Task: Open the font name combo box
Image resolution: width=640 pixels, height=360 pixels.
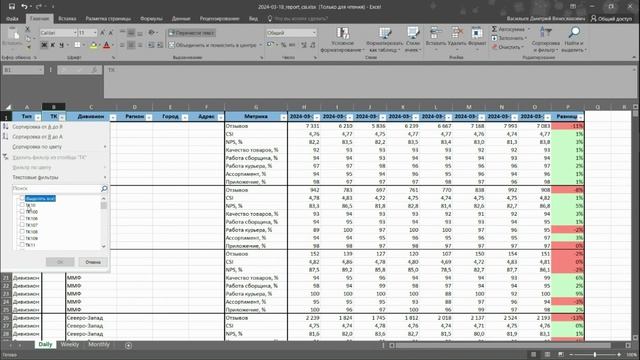Action: 58,33
